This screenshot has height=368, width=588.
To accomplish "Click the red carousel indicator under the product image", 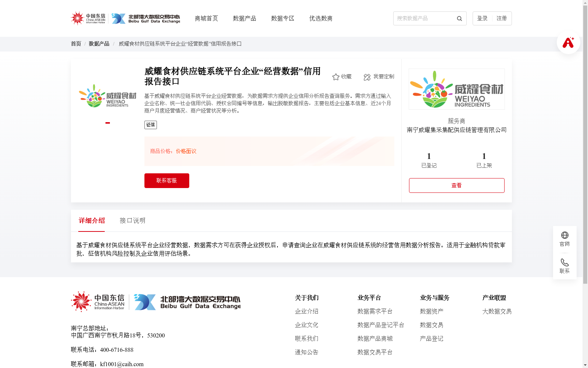I will coord(108,123).
